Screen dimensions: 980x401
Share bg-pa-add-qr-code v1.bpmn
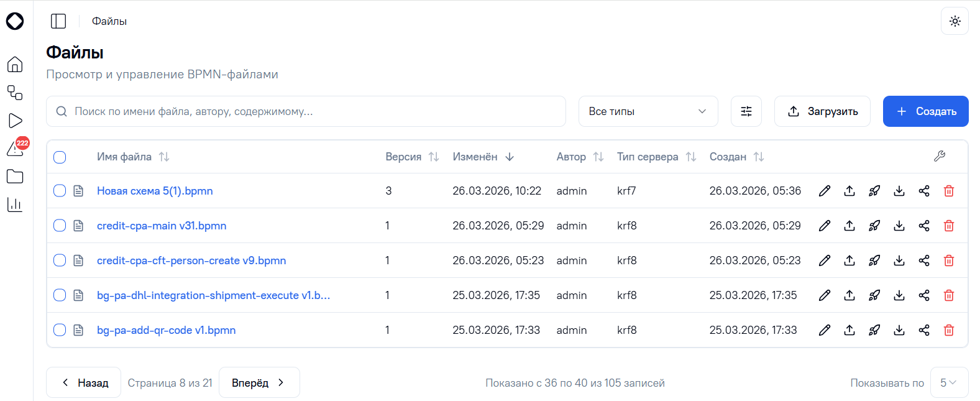924,330
